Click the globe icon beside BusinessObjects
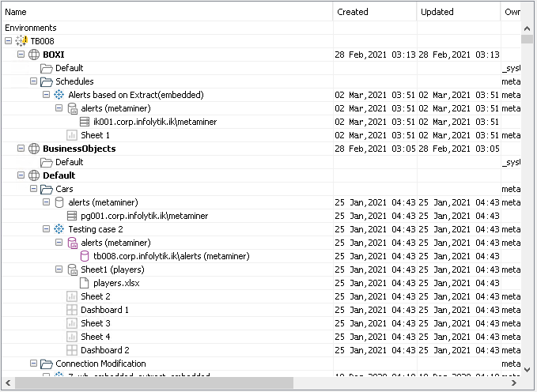Viewport: 537px width, 392px height. (34, 149)
